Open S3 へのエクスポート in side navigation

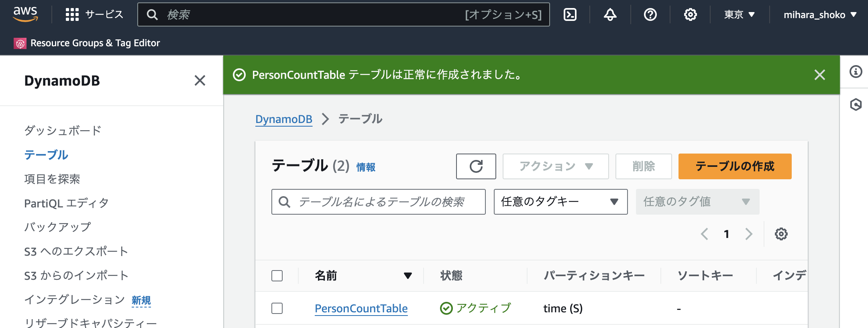[76, 251]
